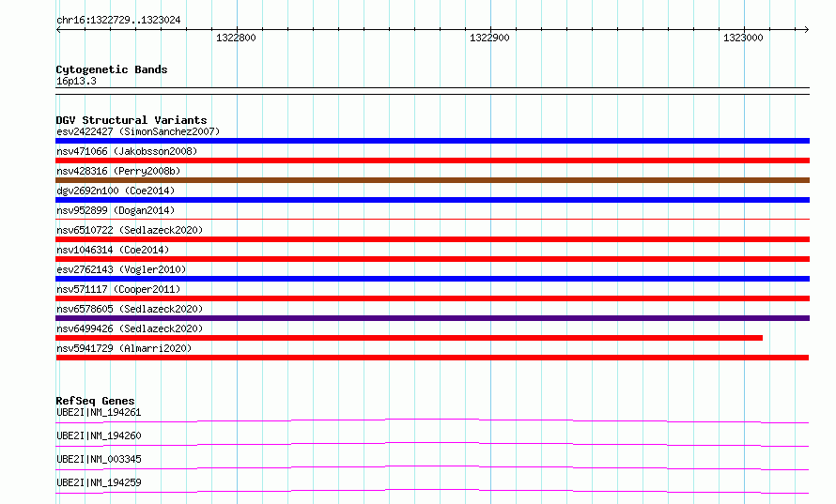Click the DGV Structural Variants track heading
836x504 pixels.
132,120
